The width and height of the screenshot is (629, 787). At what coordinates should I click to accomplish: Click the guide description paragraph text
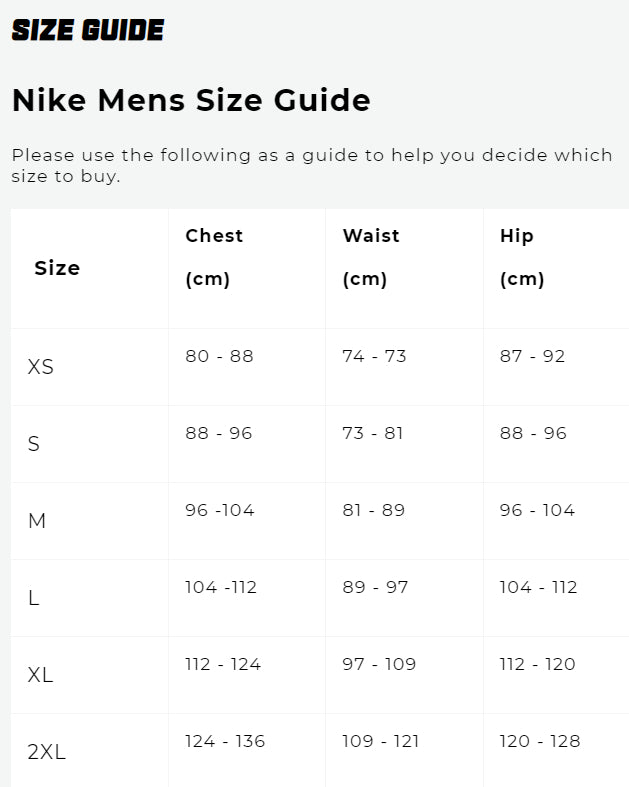coord(311,165)
